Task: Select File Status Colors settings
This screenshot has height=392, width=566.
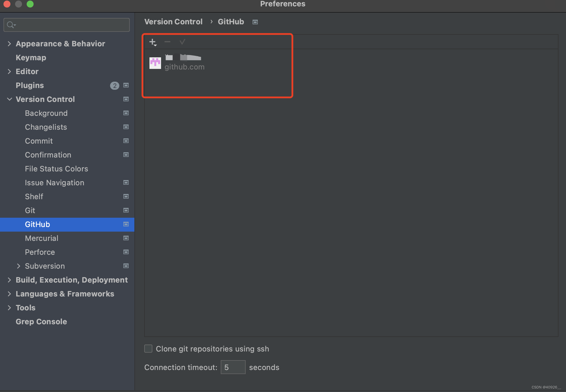Action: tap(56, 169)
